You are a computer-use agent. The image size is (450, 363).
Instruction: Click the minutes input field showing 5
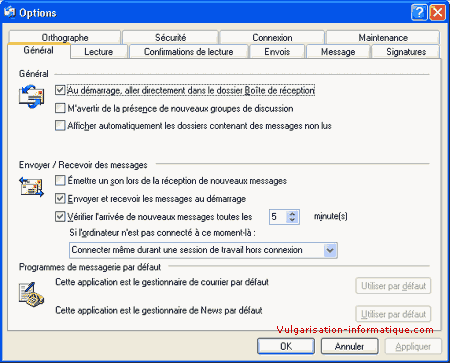278,217
